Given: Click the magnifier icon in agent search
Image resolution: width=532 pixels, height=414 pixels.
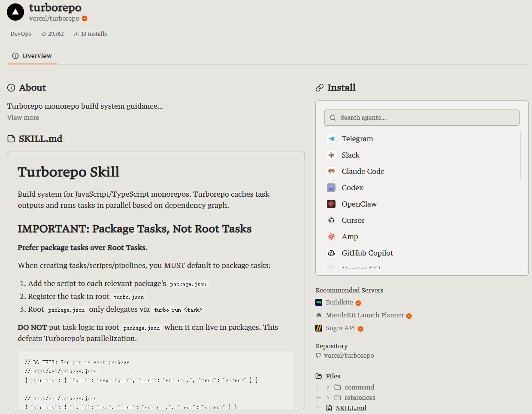Looking at the screenshot, I should pos(333,118).
